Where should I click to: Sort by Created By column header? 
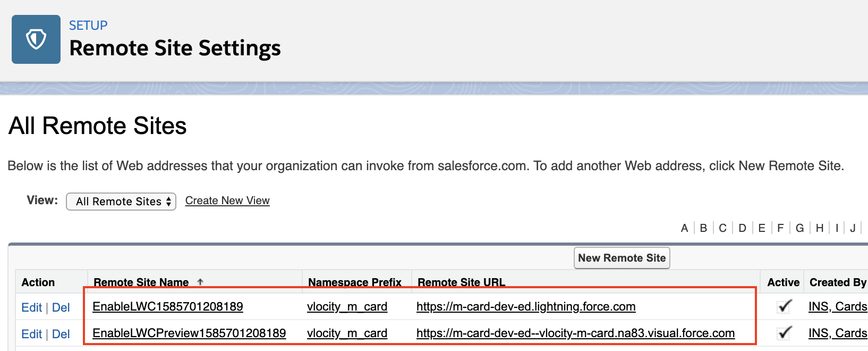(x=838, y=282)
